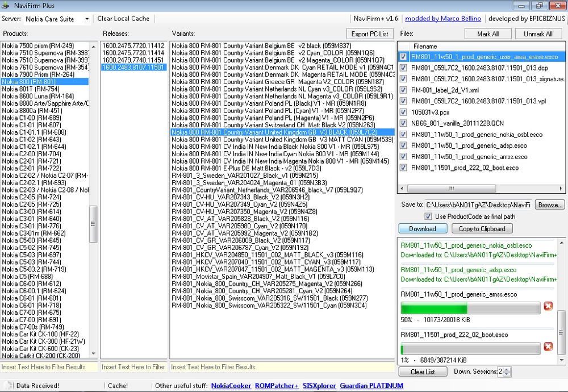Untick the 013_signature file checkbox
Image resolution: width=568 pixels, height=392 pixels.
(x=403, y=79)
